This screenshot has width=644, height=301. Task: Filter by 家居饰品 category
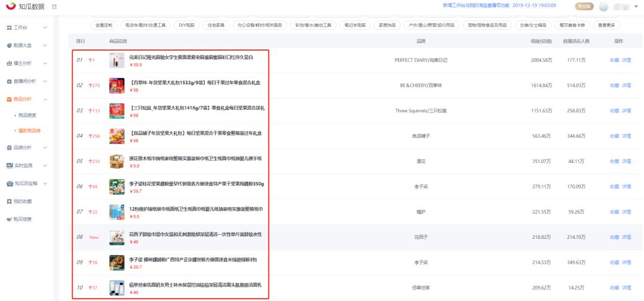(387, 25)
